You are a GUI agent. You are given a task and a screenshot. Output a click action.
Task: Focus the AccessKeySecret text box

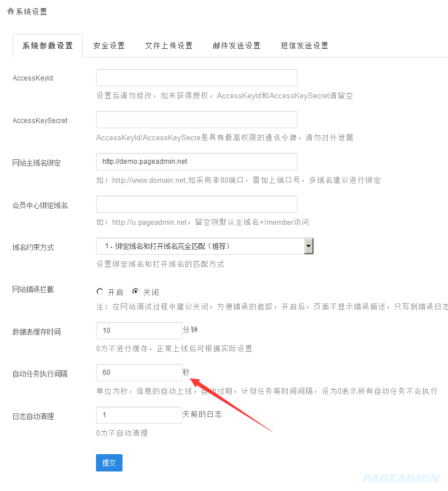tap(196, 120)
